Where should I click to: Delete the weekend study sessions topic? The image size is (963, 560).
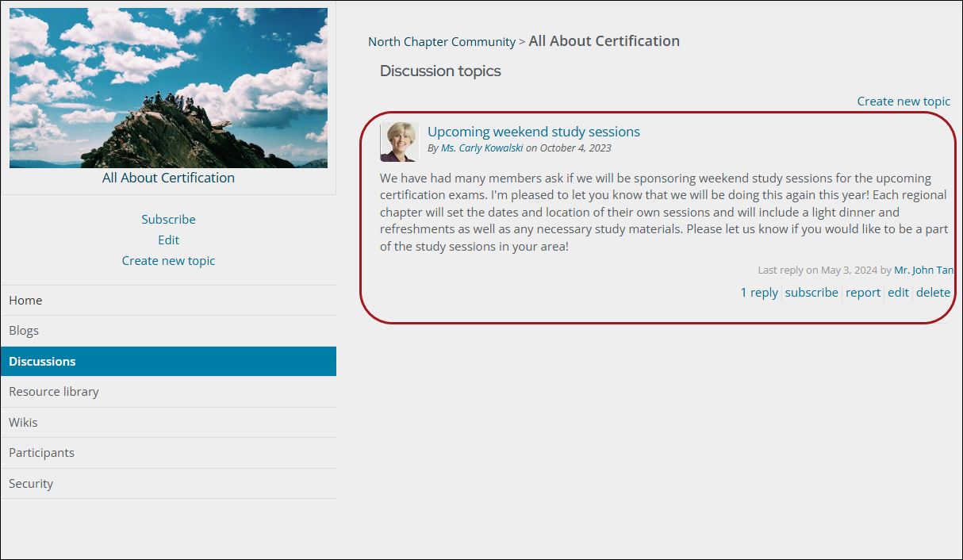pos(933,292)
